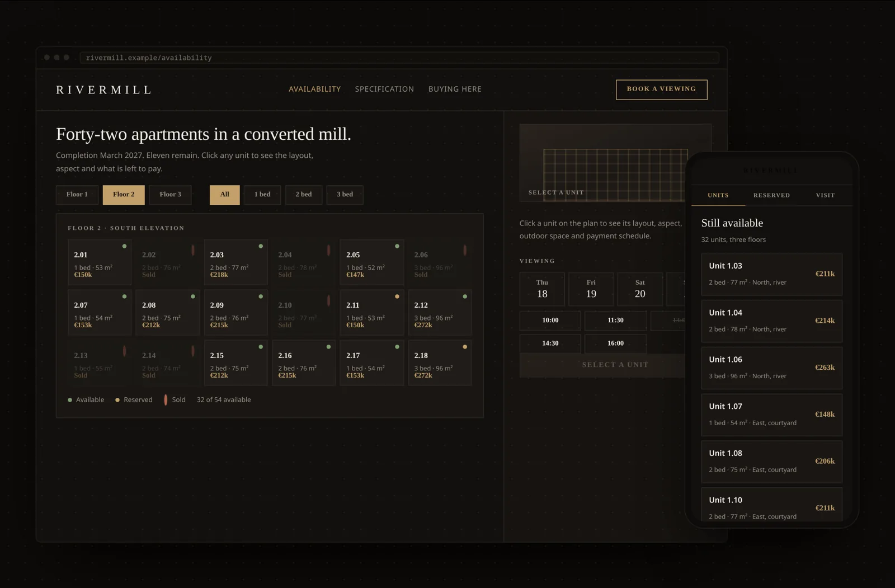Open Unit 1.08 card on phone
The width and height of the screenshot is (895, 588).
click(771, 462)
